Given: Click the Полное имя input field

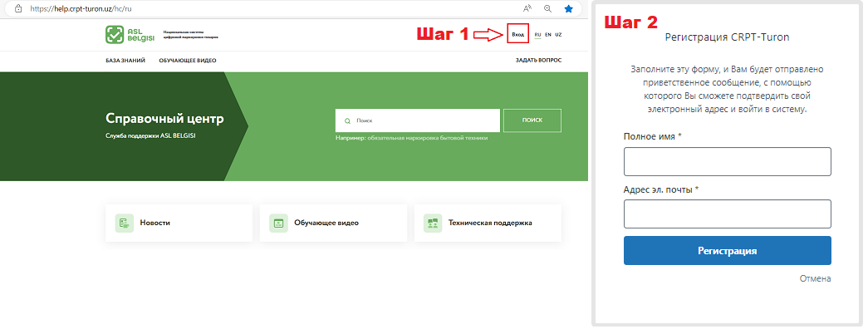Looking at the screenshot, I should (x=728, y=162).
